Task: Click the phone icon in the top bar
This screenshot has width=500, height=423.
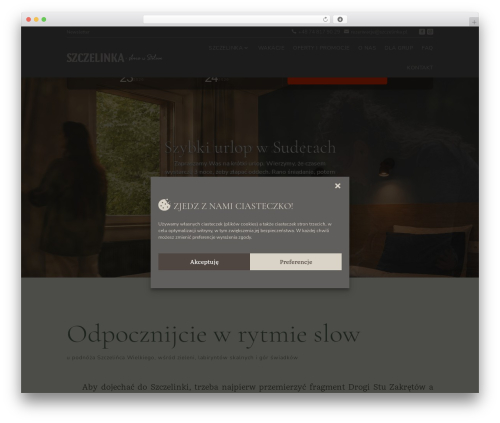Action: click(x=294, y=32)
